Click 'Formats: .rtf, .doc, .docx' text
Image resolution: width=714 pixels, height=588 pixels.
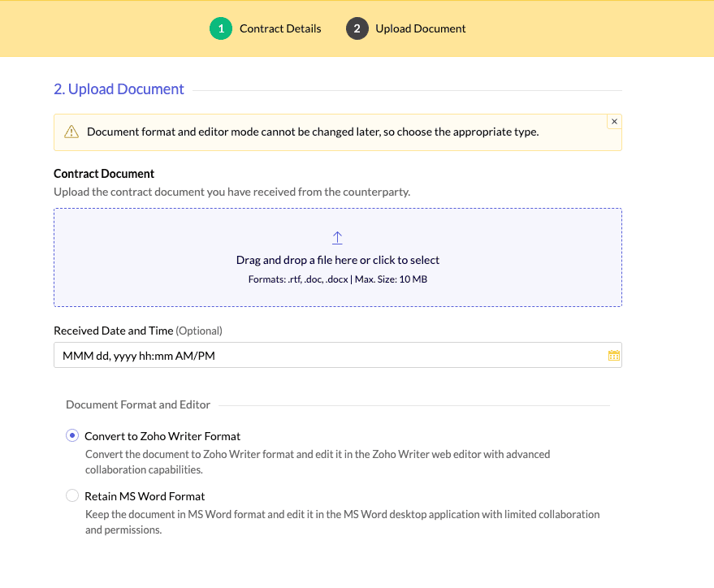click(298, 279)
